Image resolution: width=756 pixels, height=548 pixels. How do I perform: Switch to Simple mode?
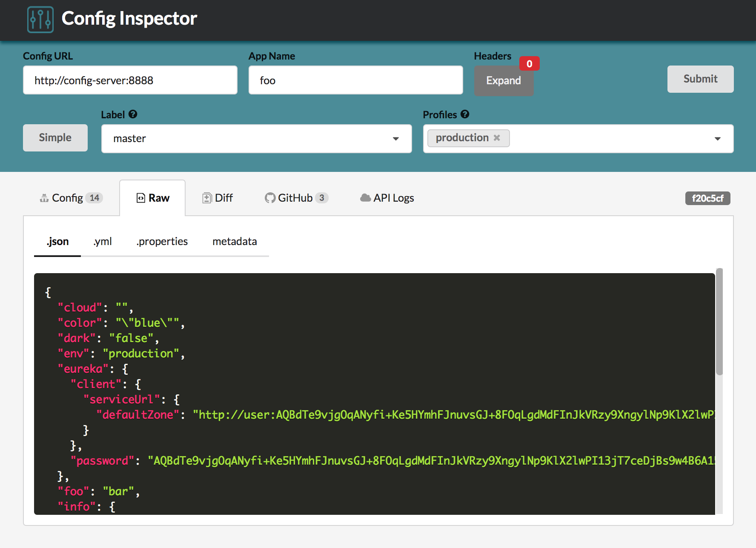[x=55, y=137]
